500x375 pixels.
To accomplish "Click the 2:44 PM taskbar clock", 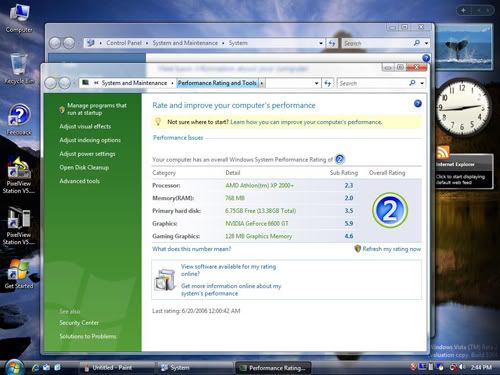I will tap(481, 367).
